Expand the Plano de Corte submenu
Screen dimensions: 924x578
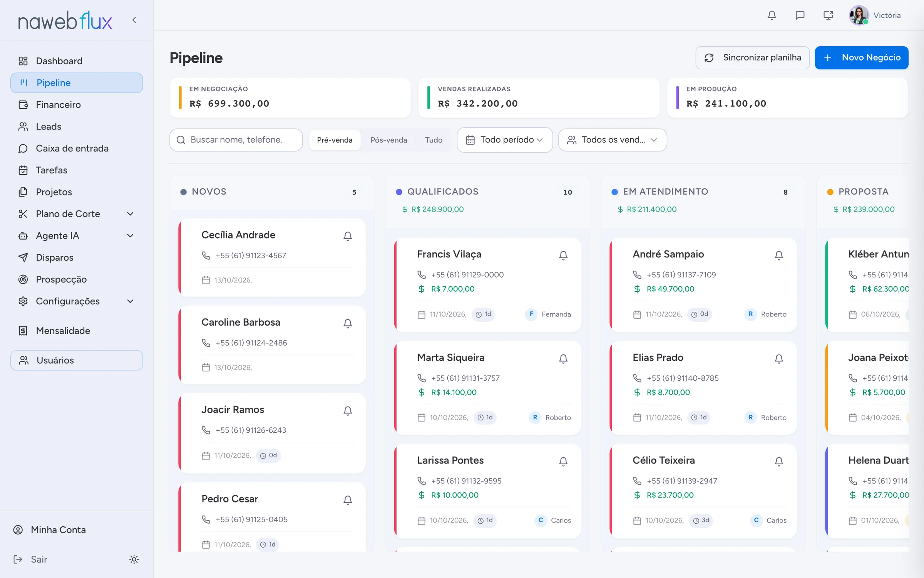[x=131, y=214]
